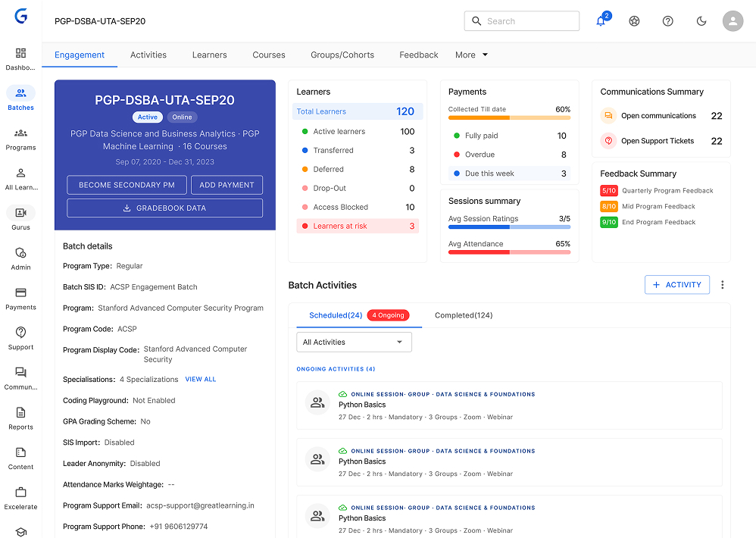Select the Completed(124) tab
The image size is (756, 538).
[463, 315]
